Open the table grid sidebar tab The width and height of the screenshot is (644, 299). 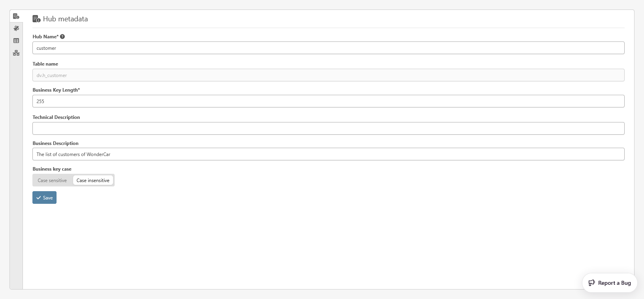coord(16,41)
